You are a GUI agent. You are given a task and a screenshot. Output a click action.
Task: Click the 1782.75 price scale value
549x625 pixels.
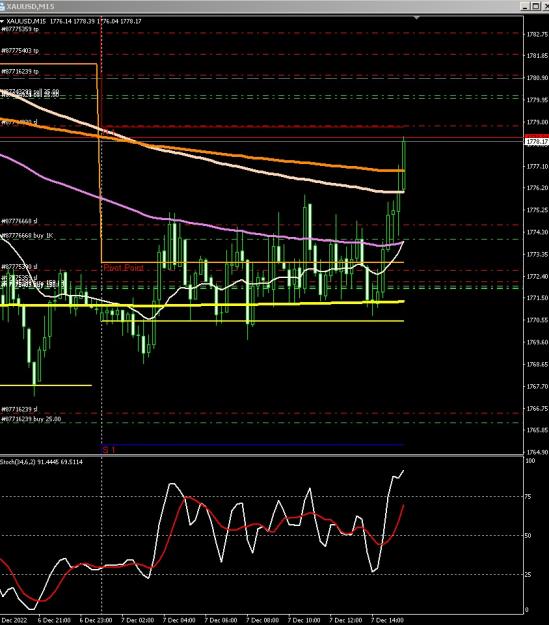(537, 35)
